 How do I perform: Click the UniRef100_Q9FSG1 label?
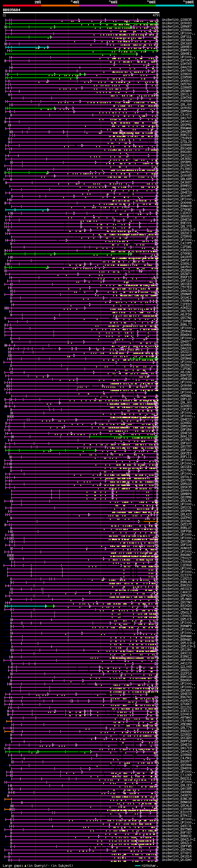tap(177, 37)
